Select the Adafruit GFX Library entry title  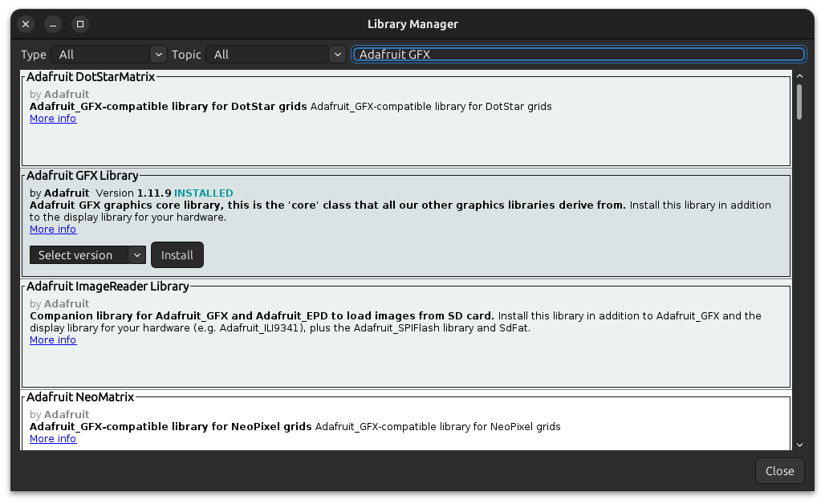tap(83, 176)
